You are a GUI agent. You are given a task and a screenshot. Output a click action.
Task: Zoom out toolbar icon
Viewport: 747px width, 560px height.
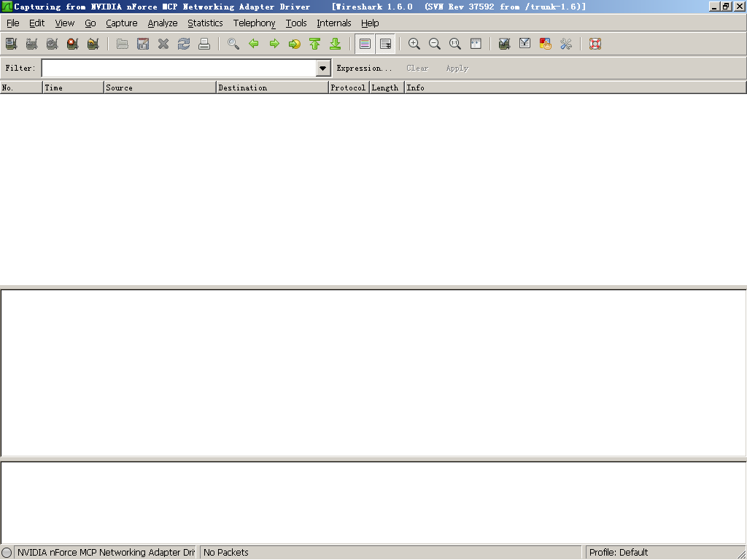[x=435, y=44]
